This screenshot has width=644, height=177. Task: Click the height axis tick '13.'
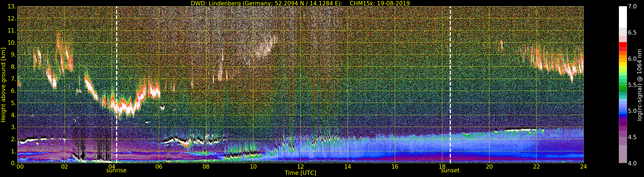point(12,6)
